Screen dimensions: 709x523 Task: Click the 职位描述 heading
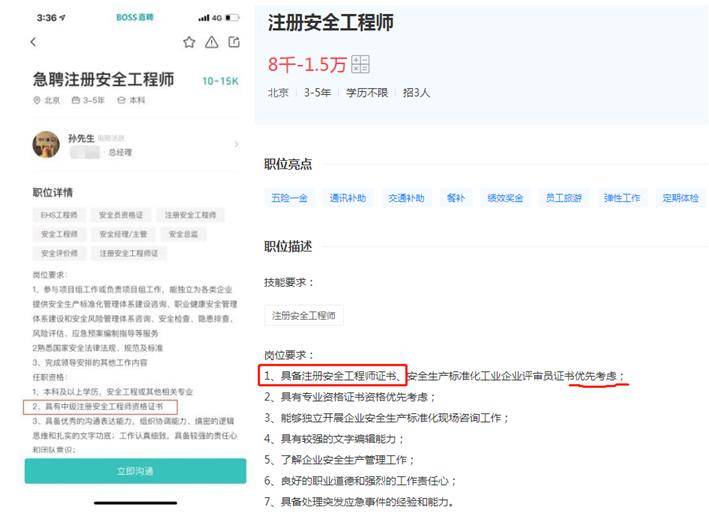[x=288, y=246]
